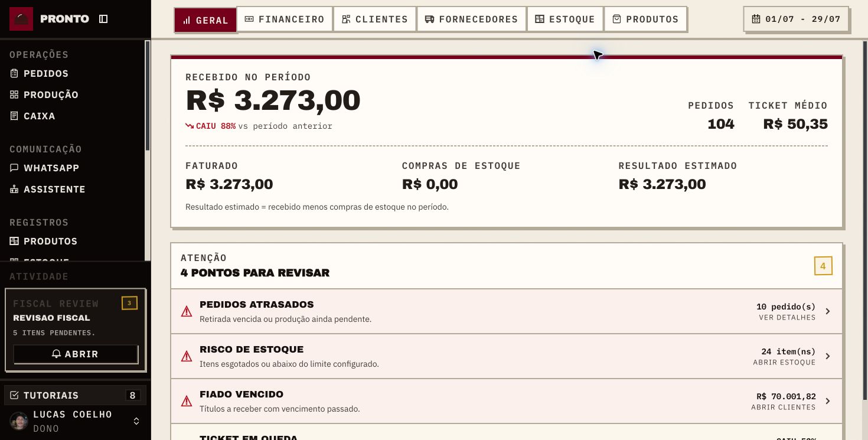This screenshot has height=440, width=868.
Task: Open the Pedidos Atrasados alert row
Action: pyautogui.click(x=507, y=311)
